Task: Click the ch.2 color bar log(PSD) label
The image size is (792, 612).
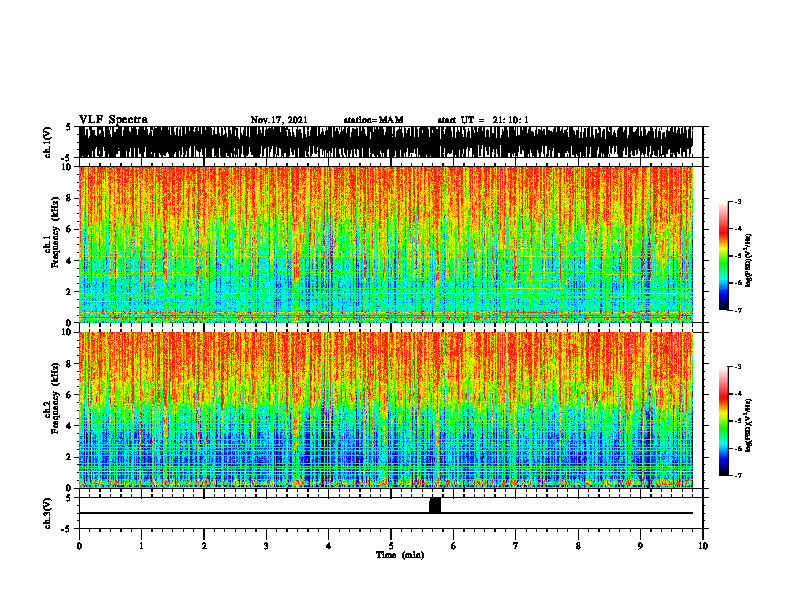Action: click(x=749, y=425)
